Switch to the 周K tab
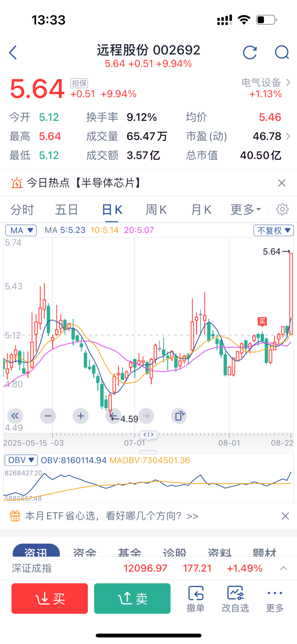Image resolution: width=297 pixels, height=644 pixels. coord(156,210)
